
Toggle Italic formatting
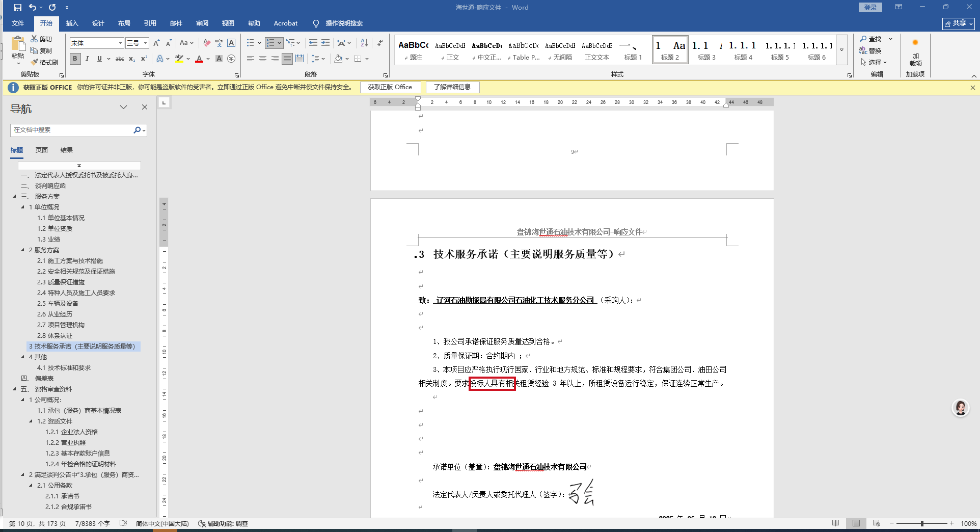[x=88, y=59]
